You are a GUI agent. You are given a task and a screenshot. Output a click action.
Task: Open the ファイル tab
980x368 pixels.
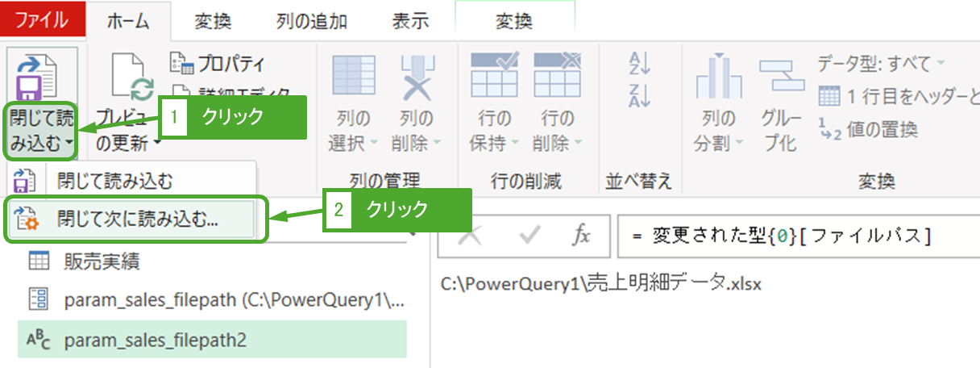coord(42,21)
